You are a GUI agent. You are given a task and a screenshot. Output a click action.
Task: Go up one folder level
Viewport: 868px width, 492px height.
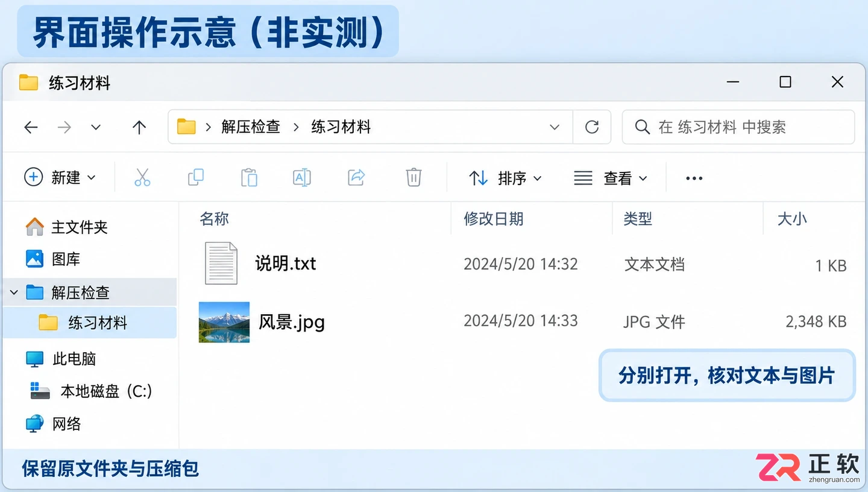(139, 127)
